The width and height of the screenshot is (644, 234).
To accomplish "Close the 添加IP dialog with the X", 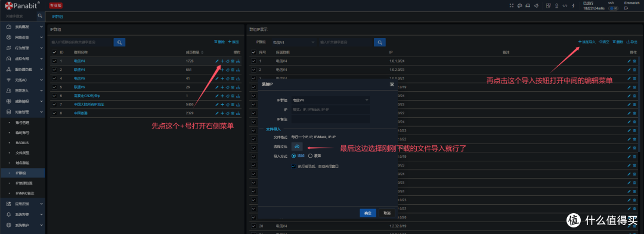I will pyautogui.click(x=391, y=84).
